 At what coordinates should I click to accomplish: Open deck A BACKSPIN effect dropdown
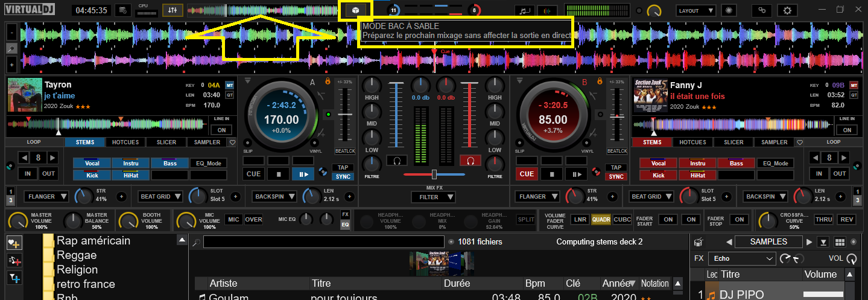pyautogui.click(x=275, y=196)
